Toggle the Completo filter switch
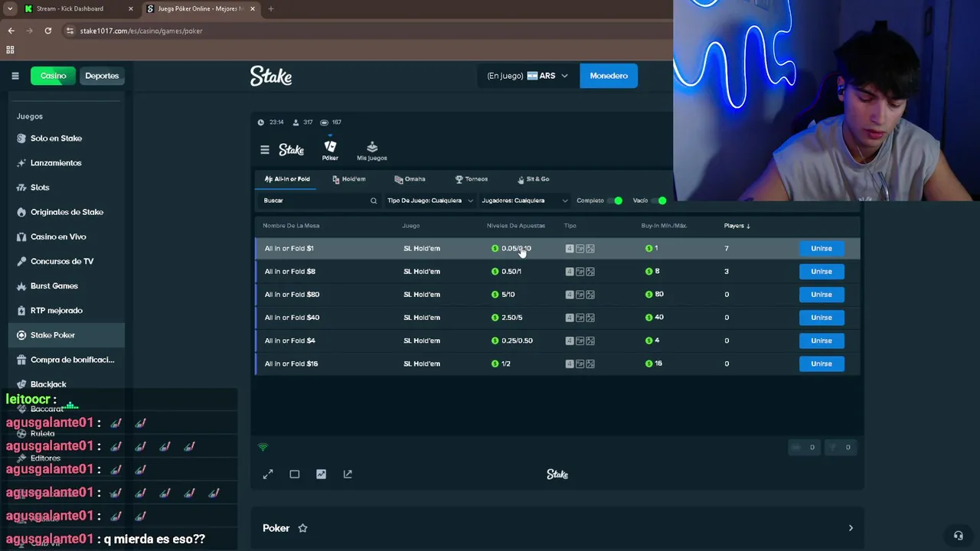The height and width of the screenshot is (551, 980). pyautogui.click(x=616, y=201)
